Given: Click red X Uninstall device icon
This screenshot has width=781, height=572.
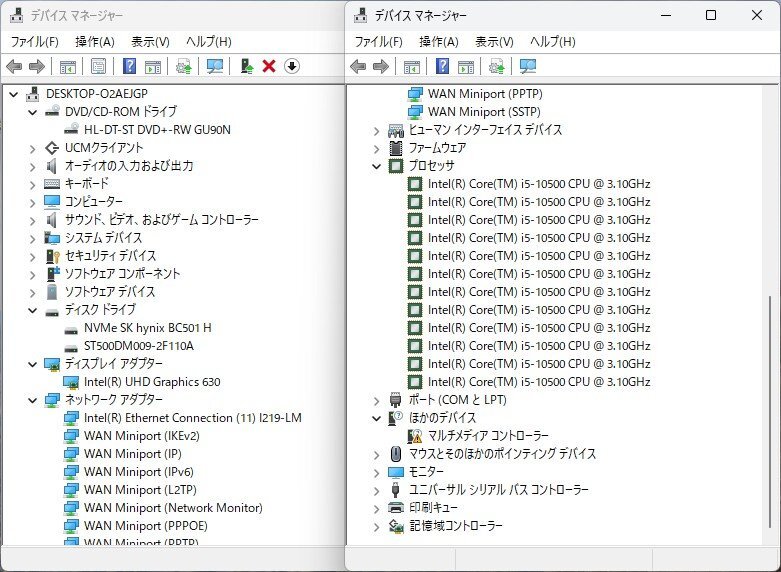Looking at the screenshot, I should click(269, 66).
